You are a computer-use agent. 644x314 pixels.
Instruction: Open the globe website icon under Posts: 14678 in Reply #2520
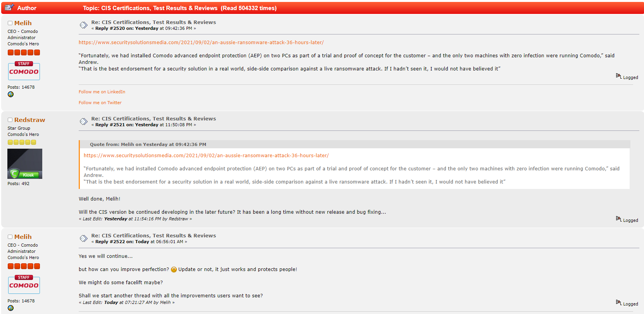[10, 94]
